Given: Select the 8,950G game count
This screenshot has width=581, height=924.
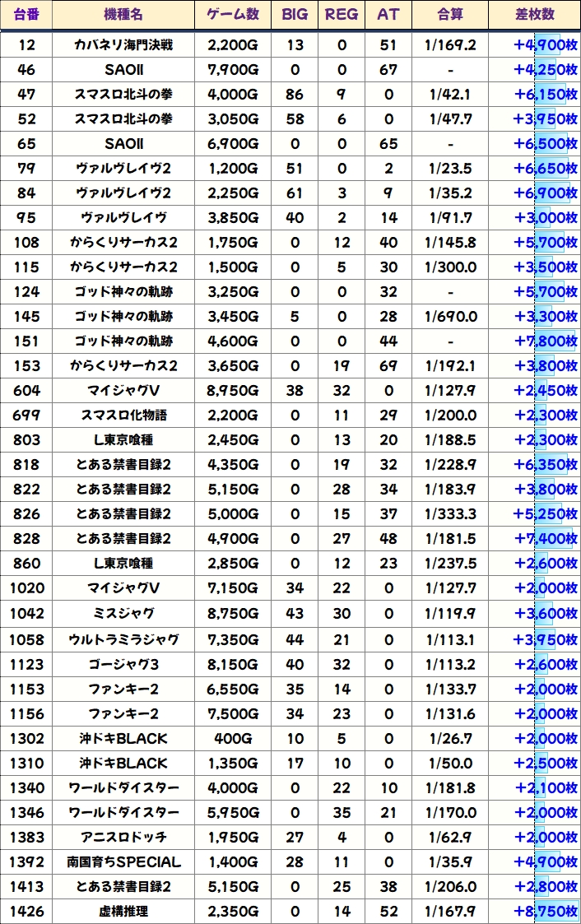Looking at the screenshot, I should [233, 391].
